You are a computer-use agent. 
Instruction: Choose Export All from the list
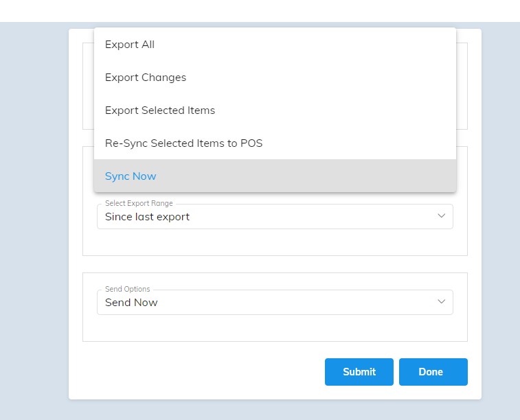point(275,45)
